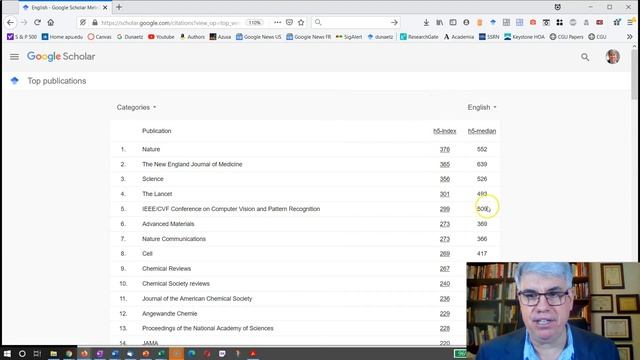Viewport: 640px width, 360px height.
Task: Open the h5-index column header link
Action: click(444, 131)
